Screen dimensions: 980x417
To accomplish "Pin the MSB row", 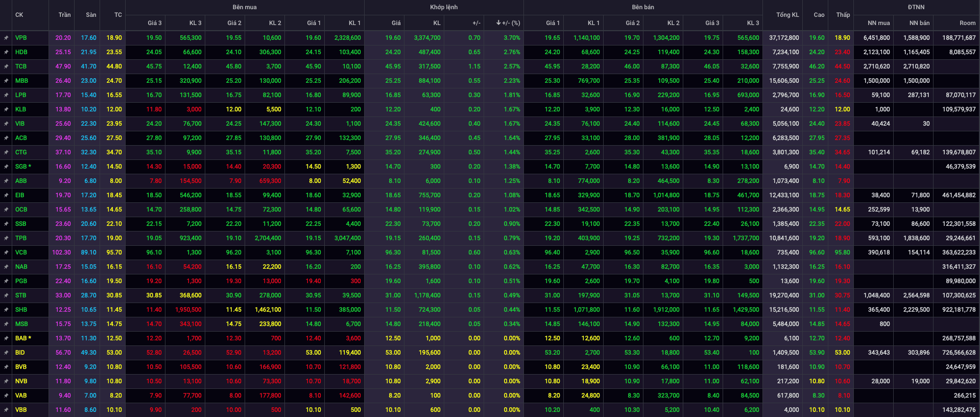I will (x=6, y=324).
